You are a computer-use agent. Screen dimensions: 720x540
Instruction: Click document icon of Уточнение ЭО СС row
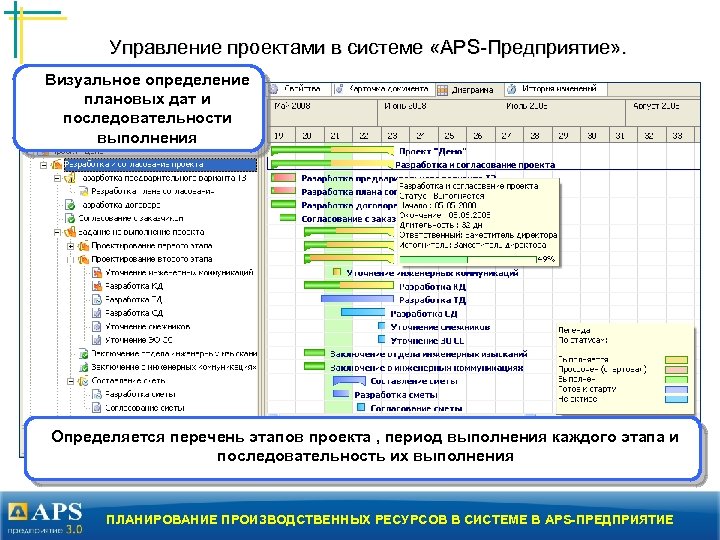[x=97, y=340]
